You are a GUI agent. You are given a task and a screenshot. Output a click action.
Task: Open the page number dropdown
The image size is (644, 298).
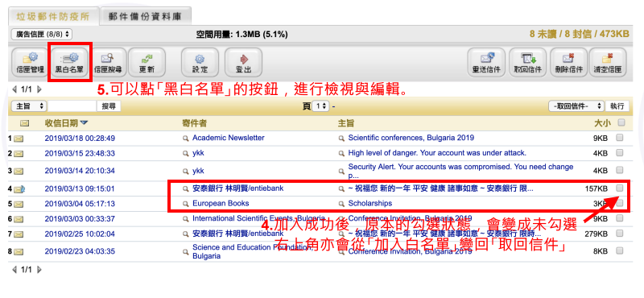pyautogui.click(x=320, y=106)
